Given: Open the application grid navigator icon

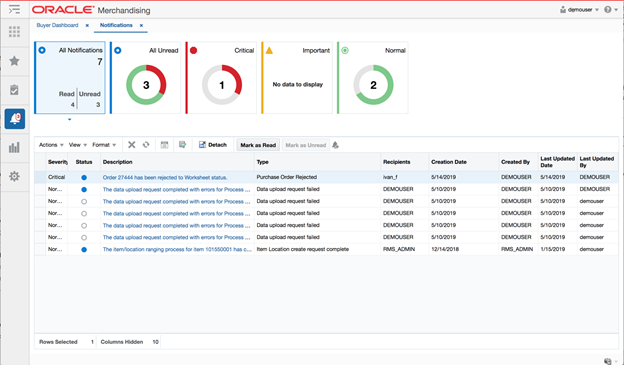Looking at the screenshot, I should (14, 32).
